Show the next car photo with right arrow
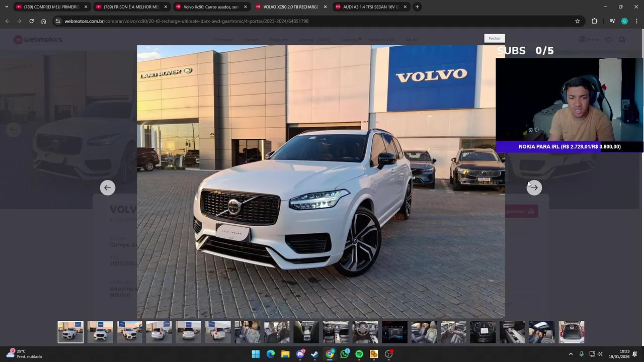Screen dimensions: 644x362 [x=534, y=188]
